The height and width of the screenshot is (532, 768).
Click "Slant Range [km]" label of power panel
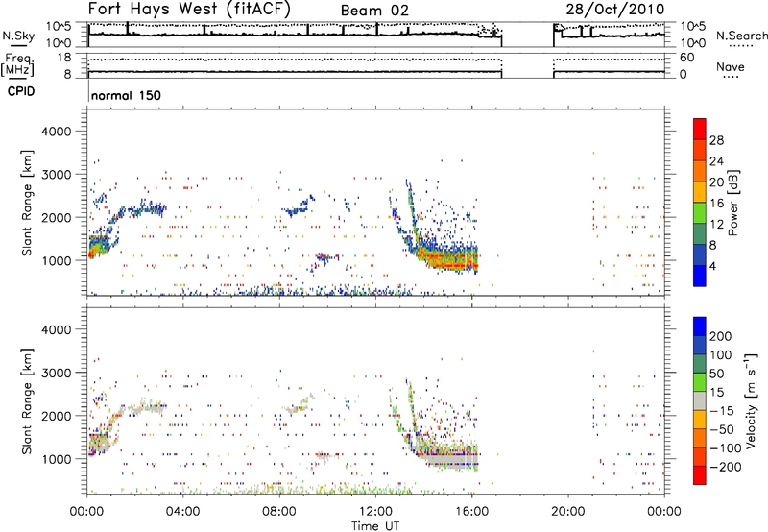(27, 203)
